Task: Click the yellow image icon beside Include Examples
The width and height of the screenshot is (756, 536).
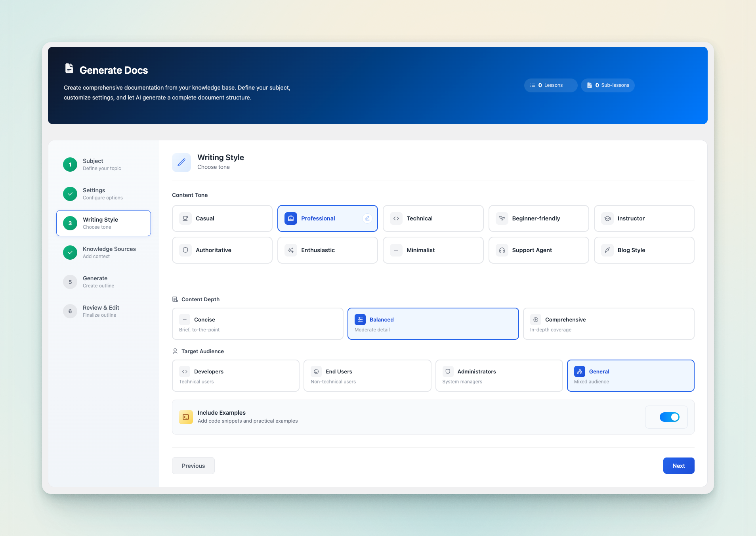Action: (x=185, y=417)
